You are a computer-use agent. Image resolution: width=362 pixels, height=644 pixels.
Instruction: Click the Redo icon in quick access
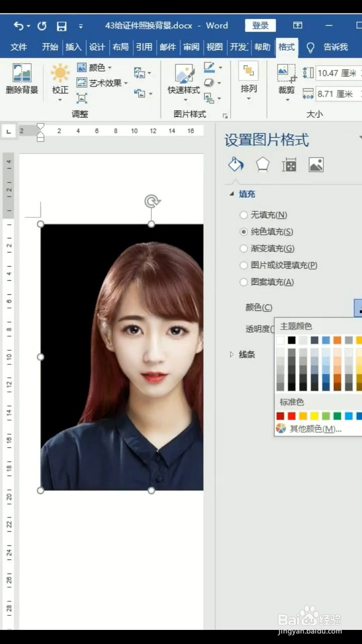click(x=42, y=26)
